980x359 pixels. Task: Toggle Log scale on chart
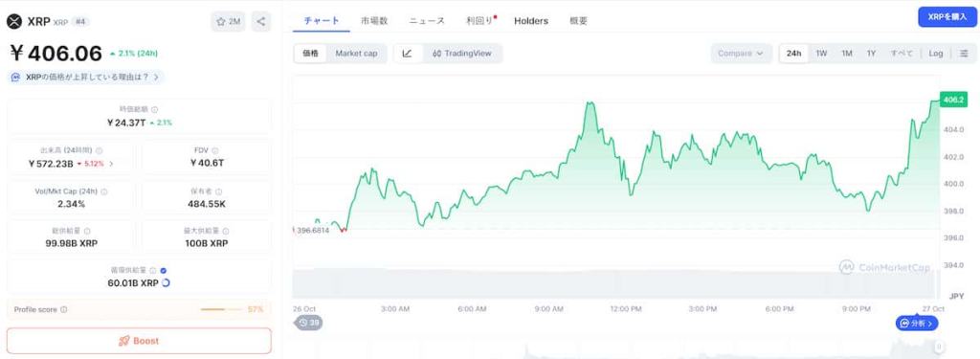tap(936, 54)
